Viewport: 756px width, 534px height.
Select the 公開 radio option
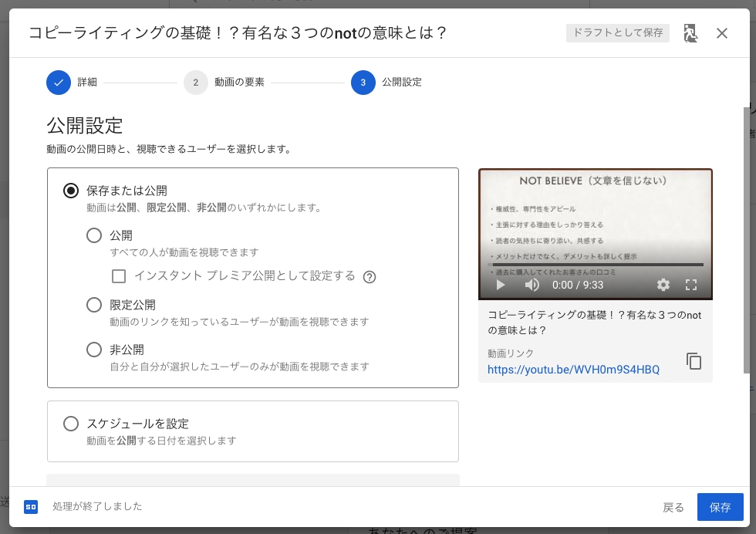[x=94, y=236]
